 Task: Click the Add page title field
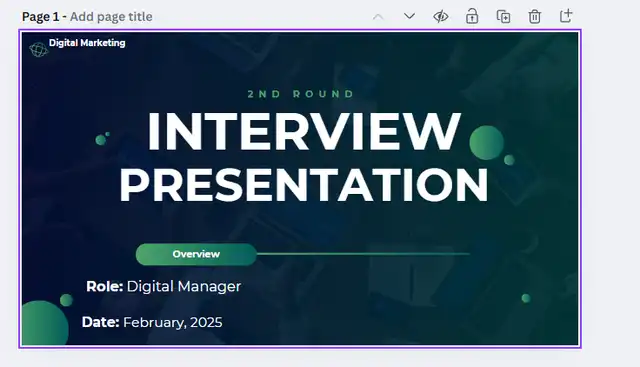pyautogui.click(x=111, y=17)
